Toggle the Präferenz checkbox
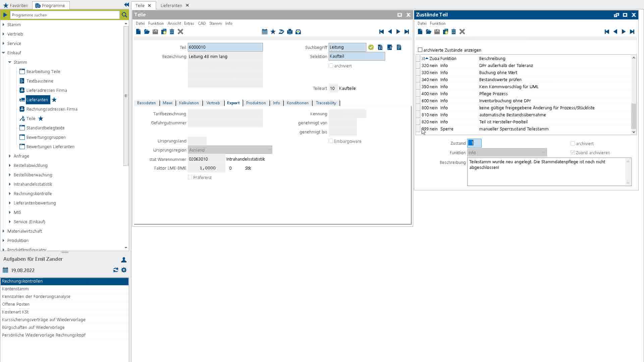 190,177
